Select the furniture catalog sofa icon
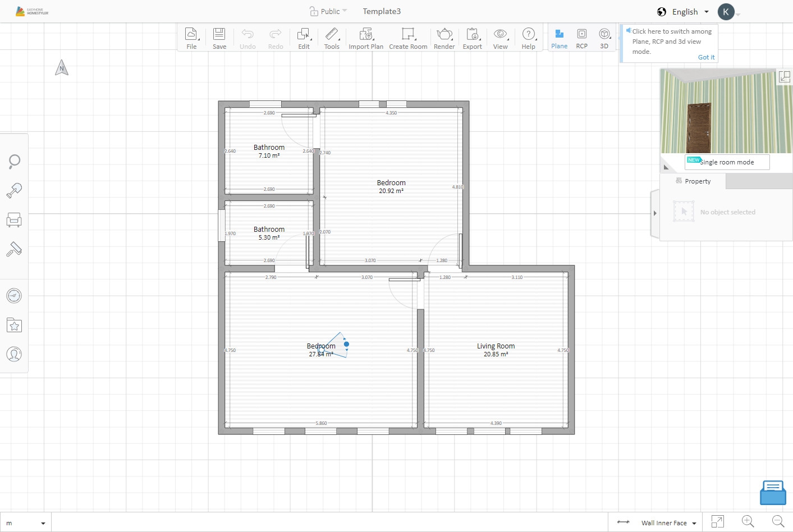 (14, 220)
